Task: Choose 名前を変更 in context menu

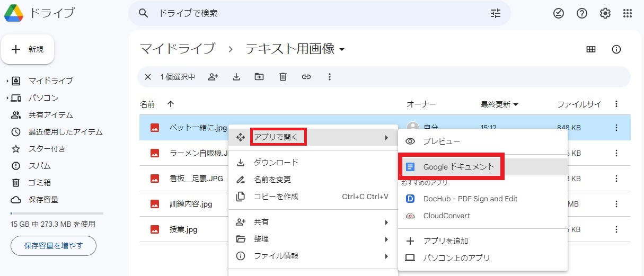Action: coord(272,180)
